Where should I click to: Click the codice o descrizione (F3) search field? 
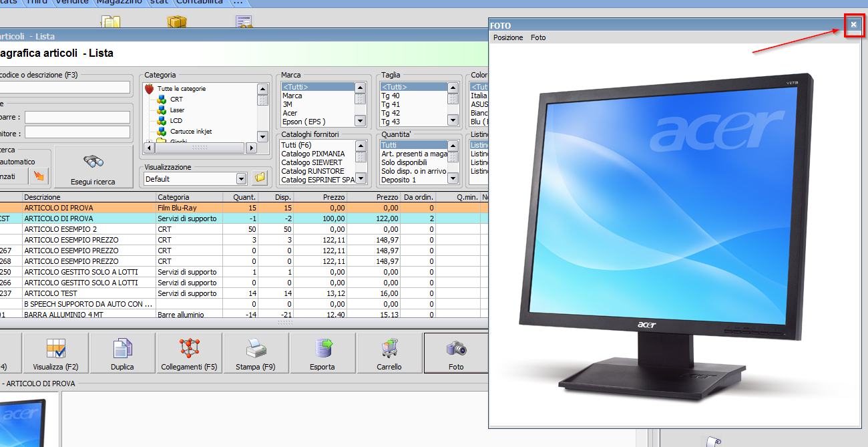coord(65,87)
